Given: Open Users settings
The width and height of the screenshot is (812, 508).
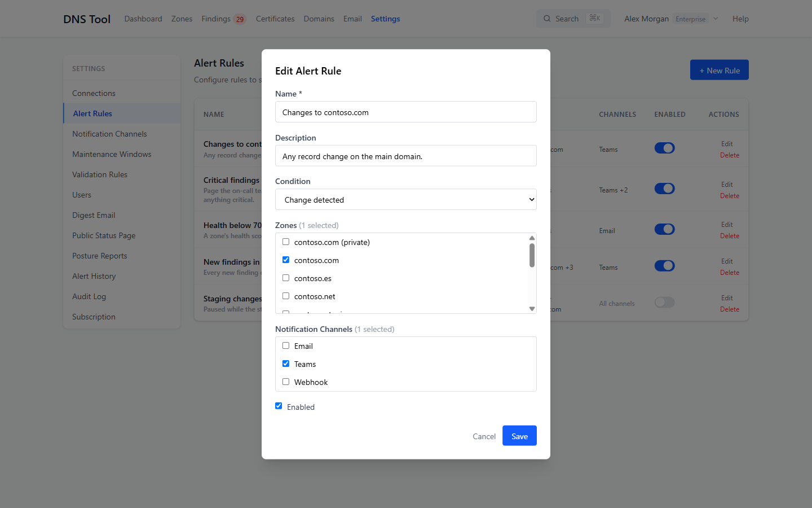Looking at the screenshot, I should [x=122, y=195].
